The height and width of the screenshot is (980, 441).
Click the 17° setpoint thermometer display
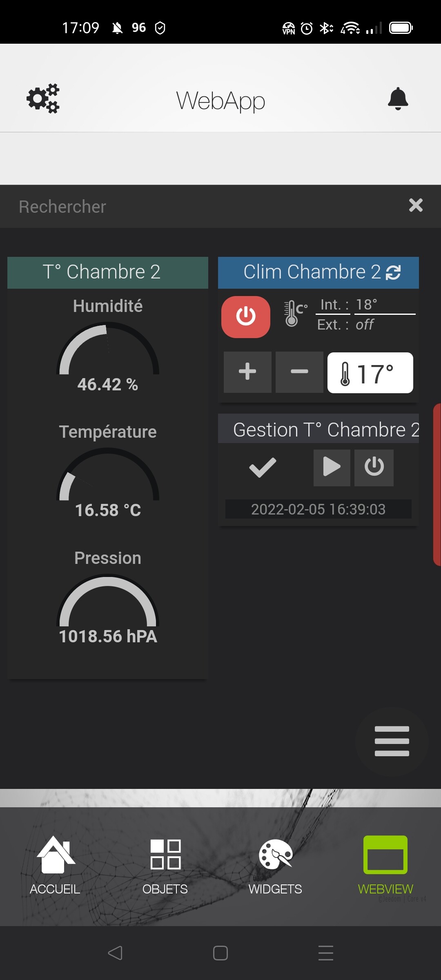(x=370, y=373)
